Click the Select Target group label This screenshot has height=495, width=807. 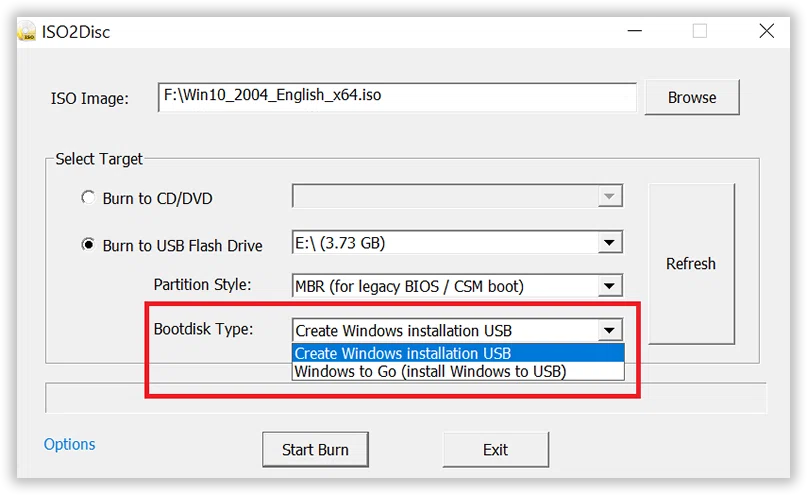click(x=99, y=159)
